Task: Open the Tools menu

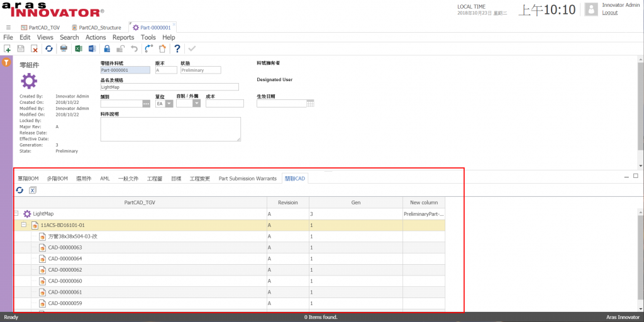Action: point(148,37)
